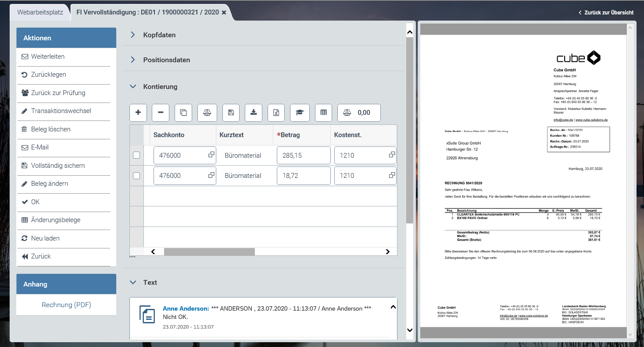Select Weiterleiten in Aktionen menu
The height and width of the screenshot is (347, 644).
[x=48, y=57]
